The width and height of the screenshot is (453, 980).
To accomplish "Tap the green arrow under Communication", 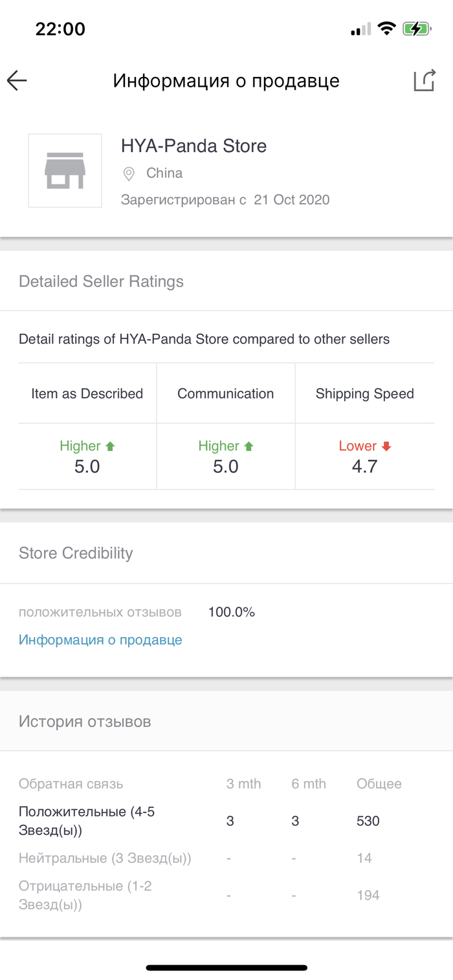I will pos(249,446).
